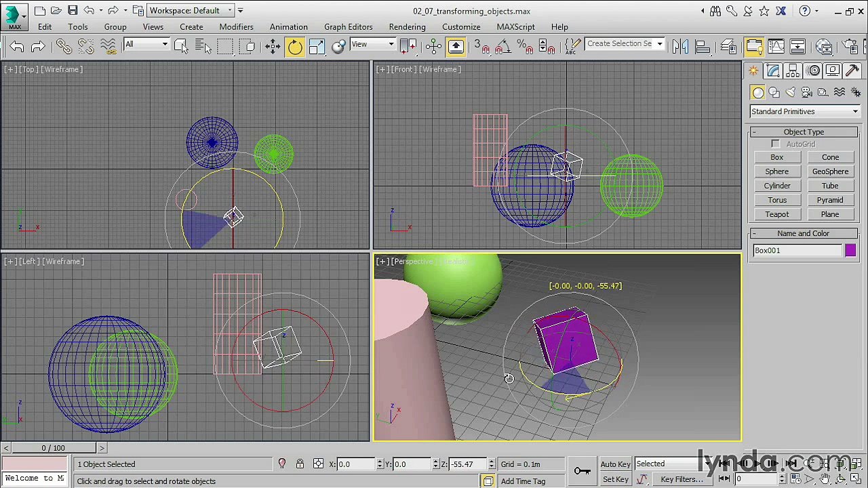The image size is (868, 488).
Task: Open the Standard Primitives dropdown
Action: tap(804, 111)
